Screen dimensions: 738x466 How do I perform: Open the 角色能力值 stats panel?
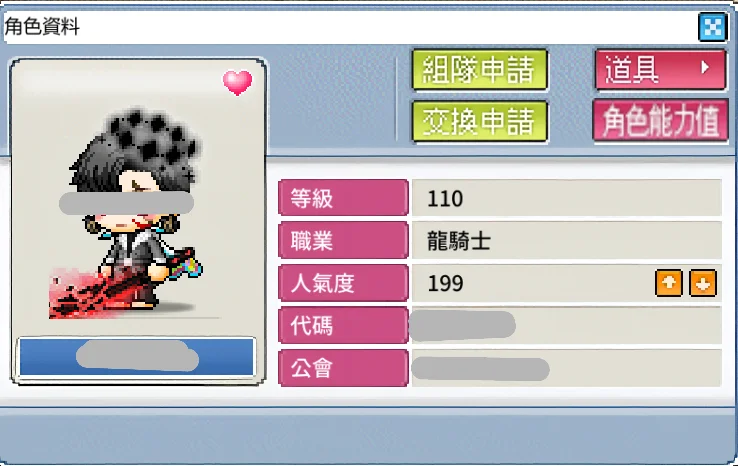point(660,120)
